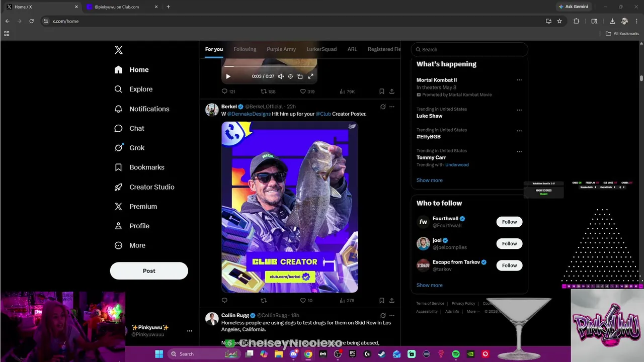Open more options on Collin Rugg's post
644x362 pixels.
(x=392, y=315)
